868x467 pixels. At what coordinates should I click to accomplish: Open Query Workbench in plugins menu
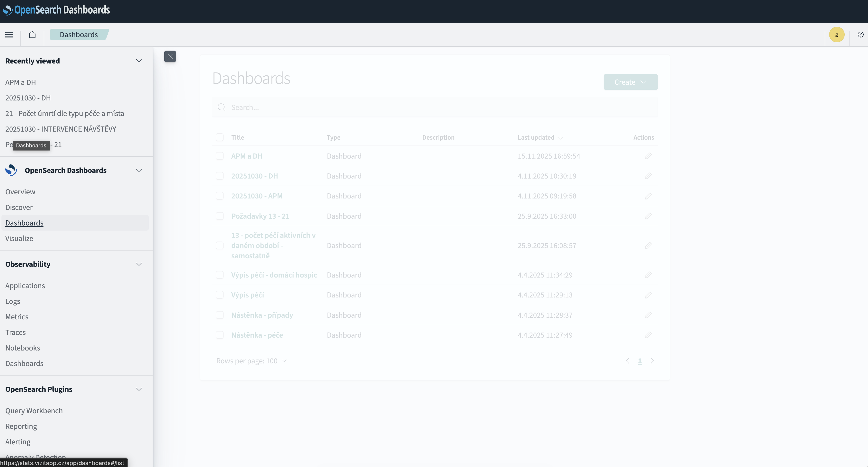tap(34, 411)
